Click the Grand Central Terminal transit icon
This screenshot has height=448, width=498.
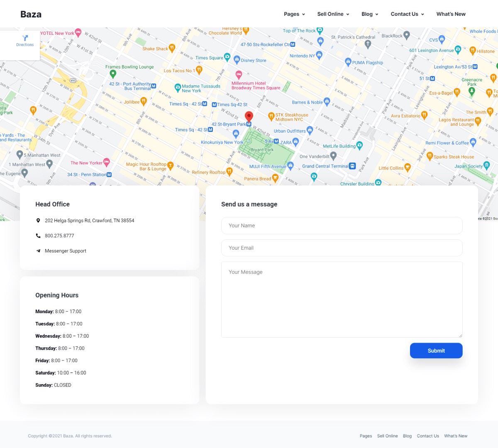click(352, 166)
